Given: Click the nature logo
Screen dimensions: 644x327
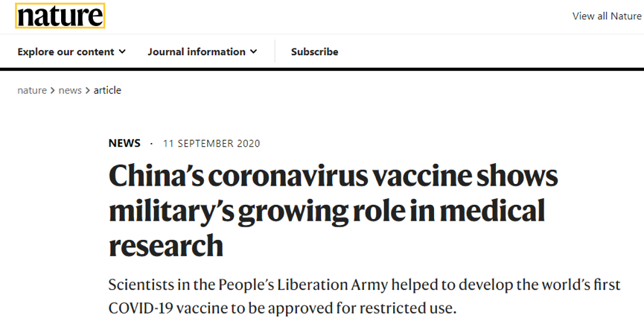Looking at the screenshot, I should 60,16.
